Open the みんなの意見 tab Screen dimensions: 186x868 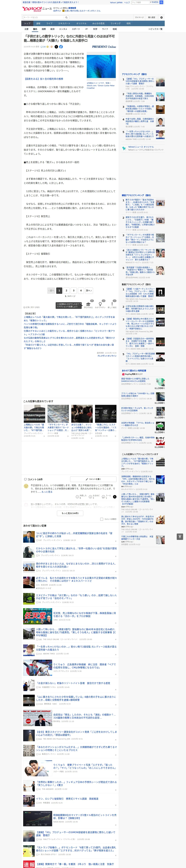coord(99,24)
